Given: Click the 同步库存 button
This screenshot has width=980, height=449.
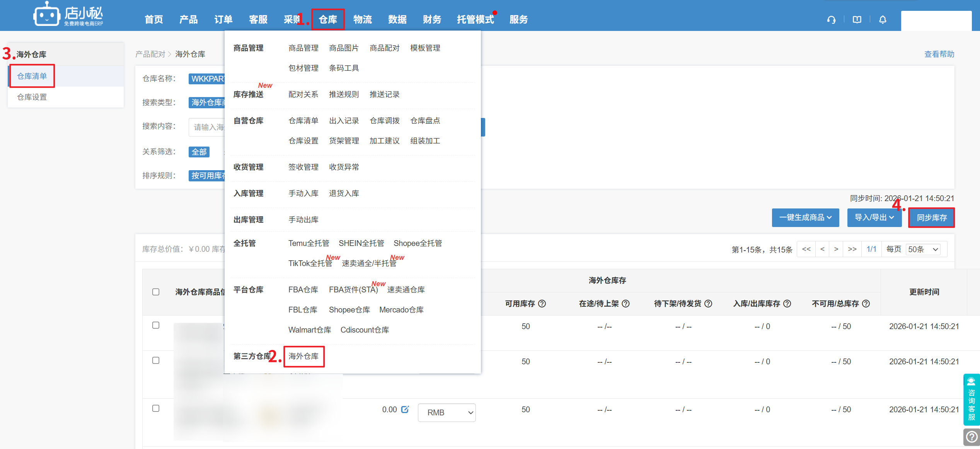Looking at the screenshot, I should click(931, 217).
